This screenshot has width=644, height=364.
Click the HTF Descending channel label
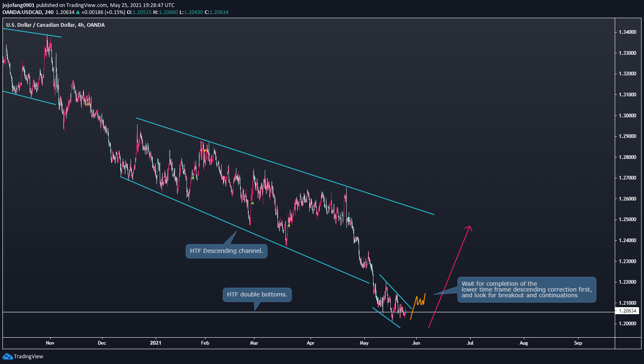coord(226,251)
